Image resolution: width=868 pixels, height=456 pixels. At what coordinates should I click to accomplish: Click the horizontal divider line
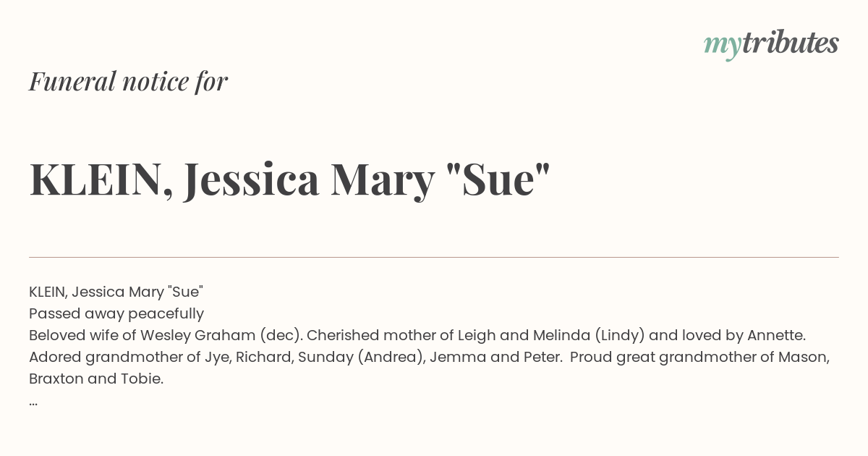[x=434, y=257]
